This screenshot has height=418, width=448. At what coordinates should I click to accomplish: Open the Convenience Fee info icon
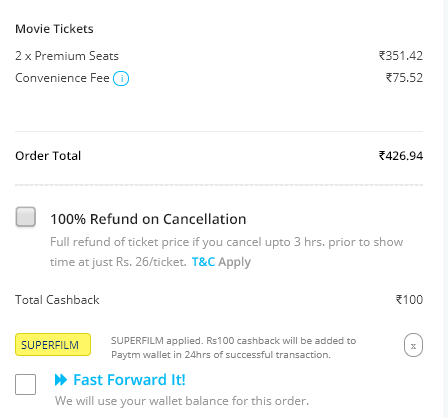[121, 79]
